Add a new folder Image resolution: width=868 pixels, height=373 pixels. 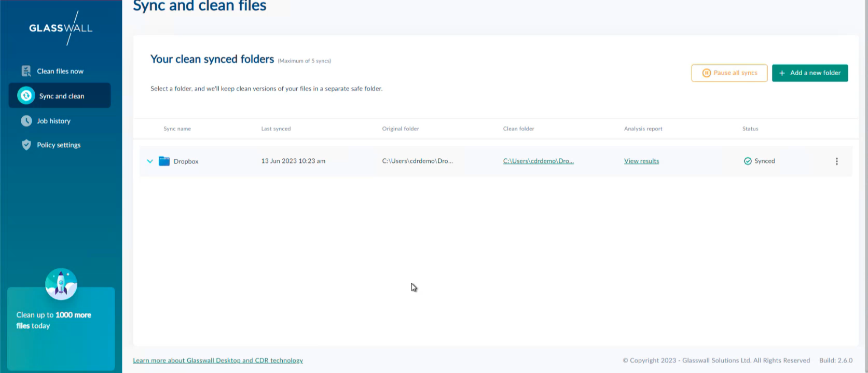click(x=809, y=73)
